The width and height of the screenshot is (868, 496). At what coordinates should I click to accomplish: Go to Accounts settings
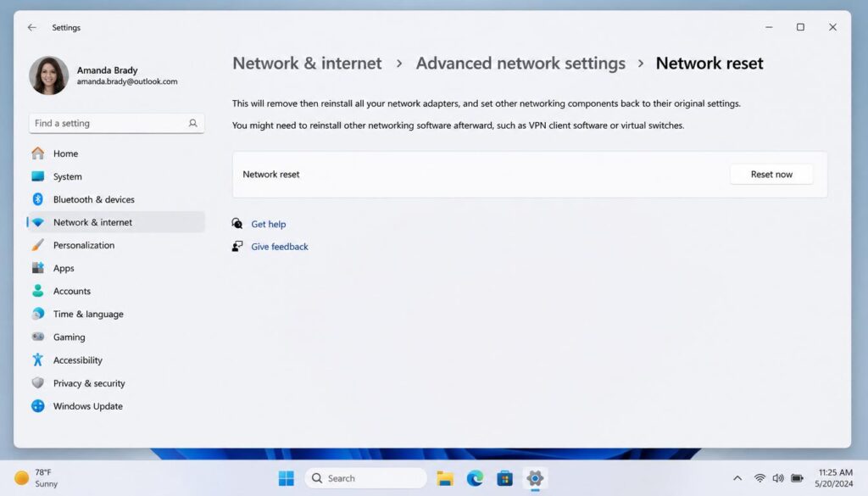[115, 291]
